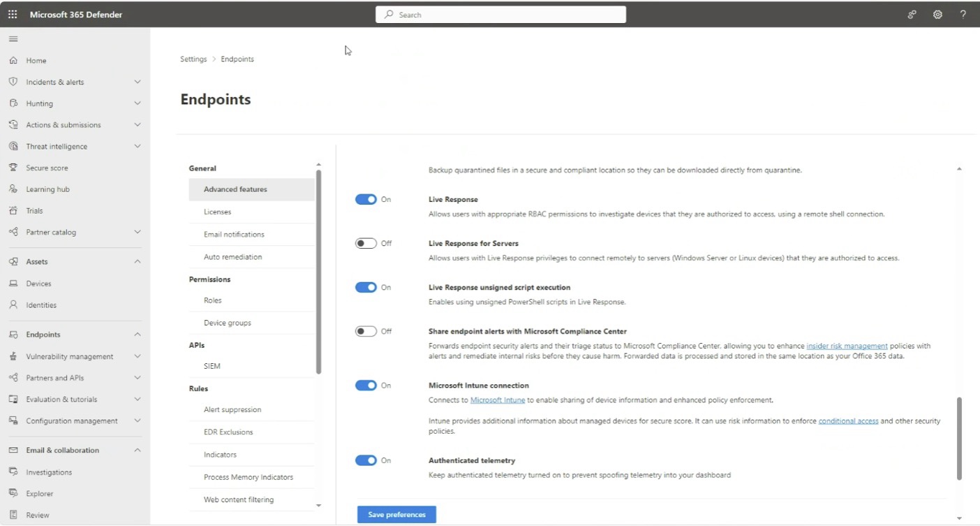Screen dimensions: 980x526
Task: Open the Secure score page
Action: coord(47,167)
